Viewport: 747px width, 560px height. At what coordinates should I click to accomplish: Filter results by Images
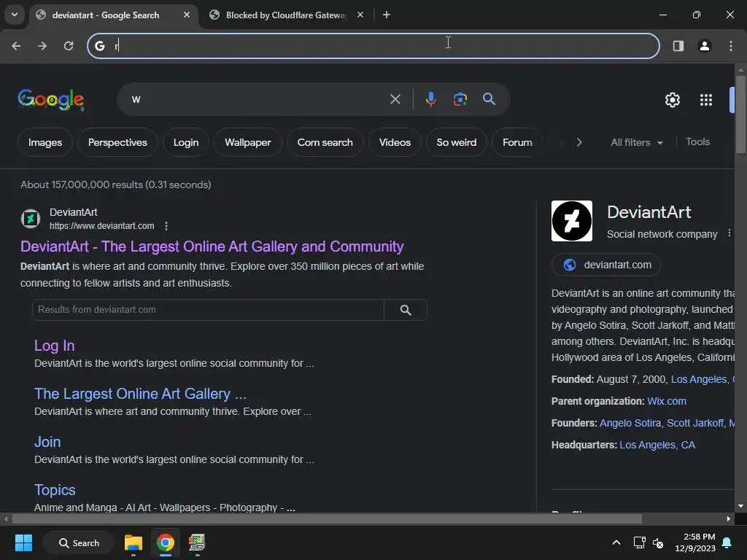click(x=45, y=142)
